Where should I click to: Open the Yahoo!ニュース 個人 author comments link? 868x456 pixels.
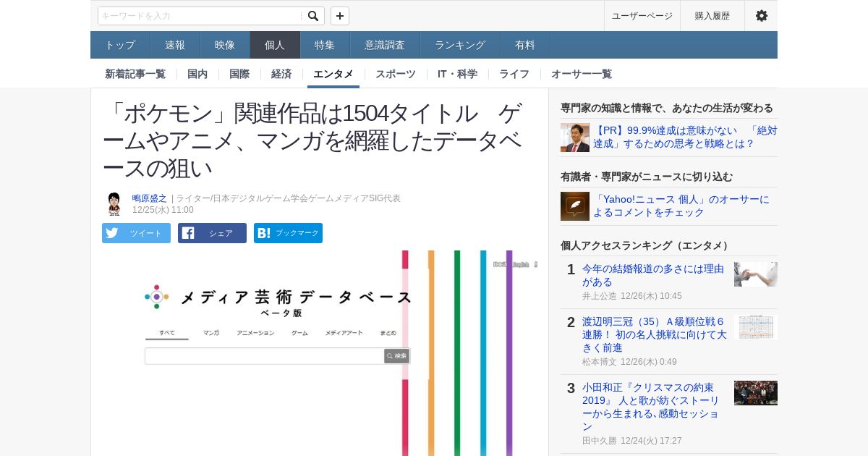[x=681, y=206]
